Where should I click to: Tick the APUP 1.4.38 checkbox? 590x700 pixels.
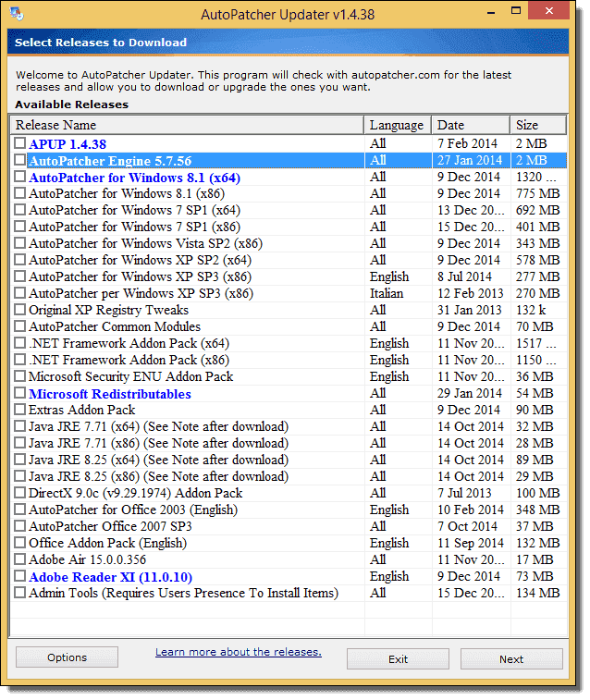19,142
